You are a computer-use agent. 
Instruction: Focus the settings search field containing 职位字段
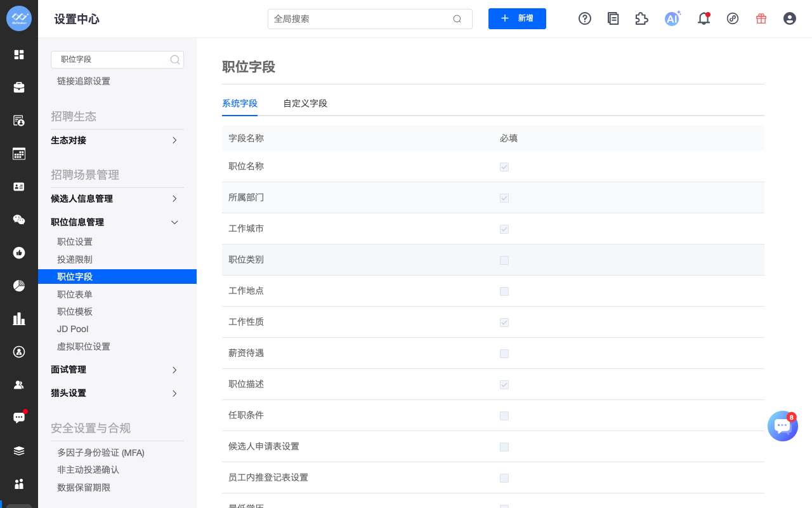(117, 60)
